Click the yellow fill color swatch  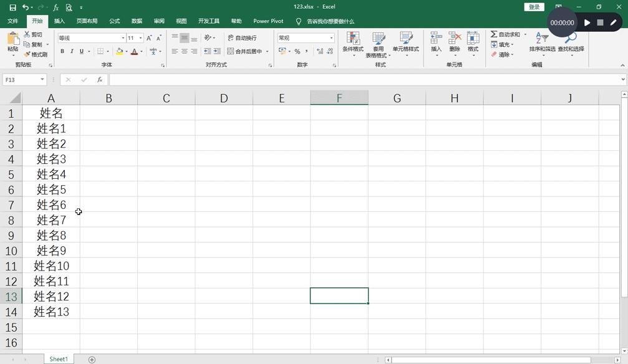click(119, 52)
